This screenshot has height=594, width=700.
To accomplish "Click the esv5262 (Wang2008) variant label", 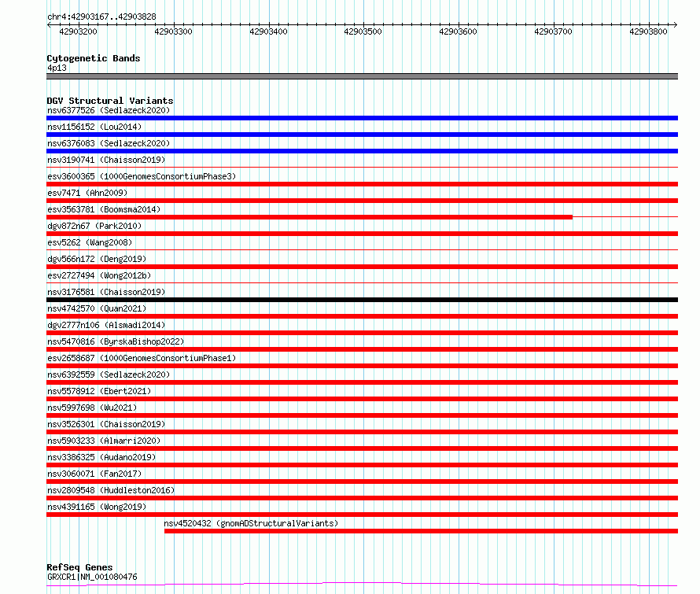I will pos(90,242).
